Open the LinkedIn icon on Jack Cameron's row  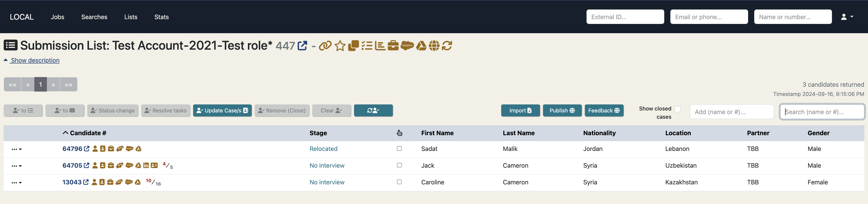[146, 165]
